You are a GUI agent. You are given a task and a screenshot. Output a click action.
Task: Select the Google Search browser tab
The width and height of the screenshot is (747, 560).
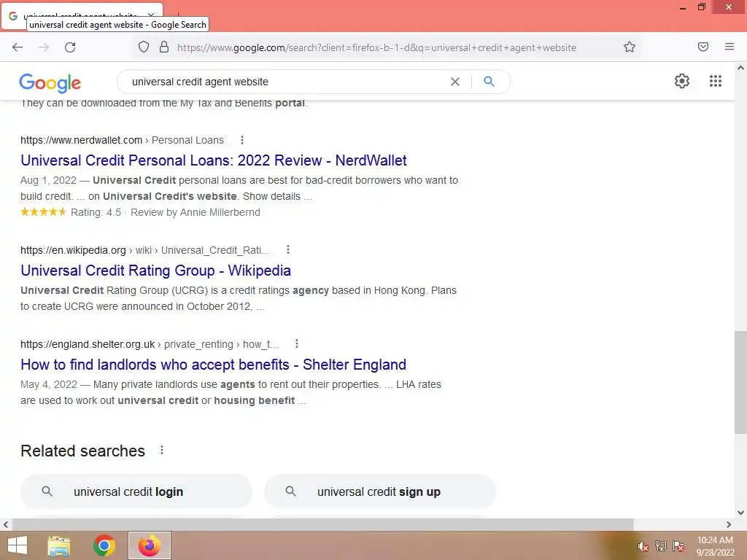[x=82, y=16]
